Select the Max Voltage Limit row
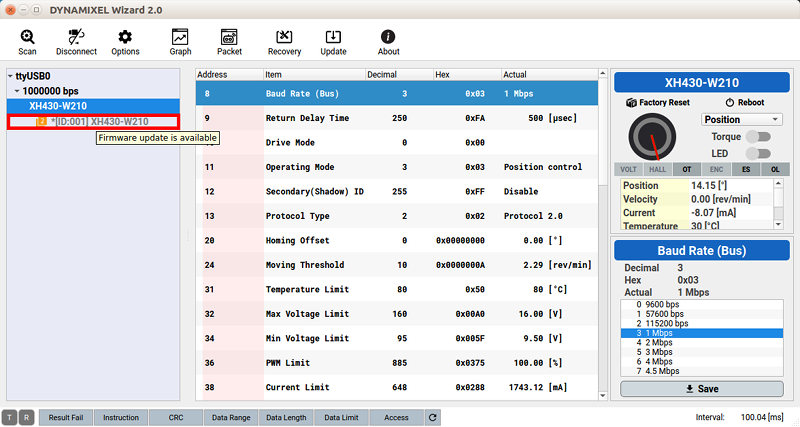The image size is (800, 427). pos(396,314)
